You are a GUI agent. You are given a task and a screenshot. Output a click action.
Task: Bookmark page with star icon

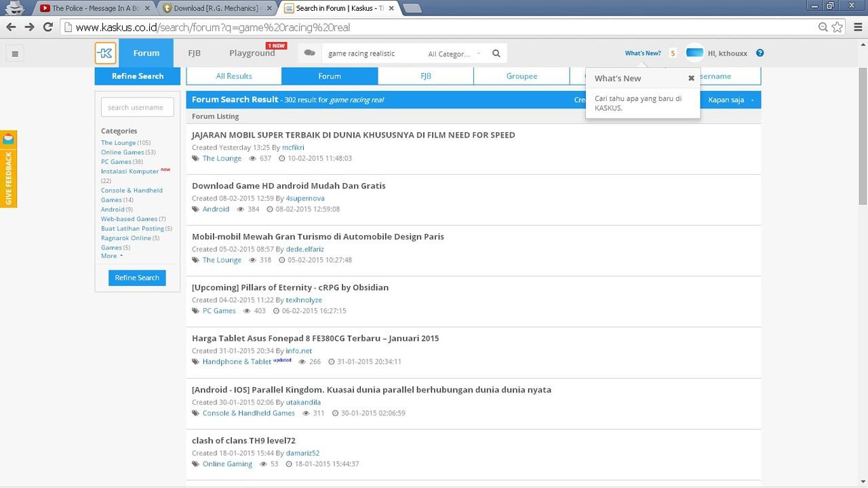click(x=837, y=27)
